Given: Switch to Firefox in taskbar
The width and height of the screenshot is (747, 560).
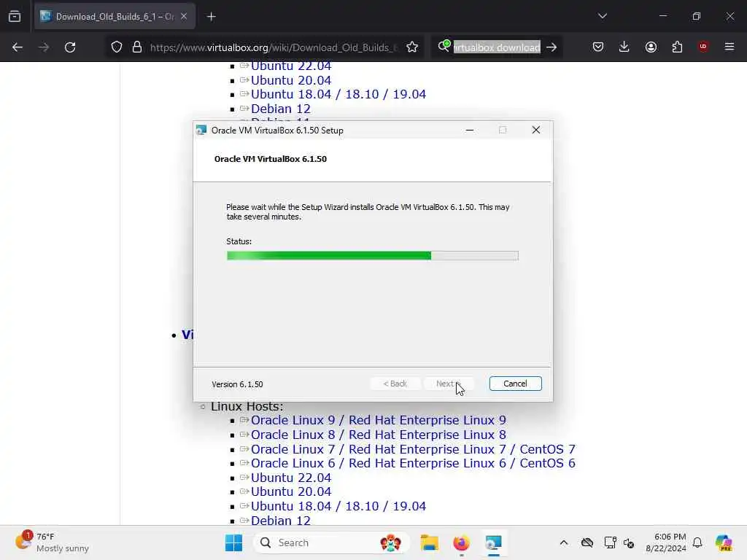Looking at the screenshot, I should [461, 542].
